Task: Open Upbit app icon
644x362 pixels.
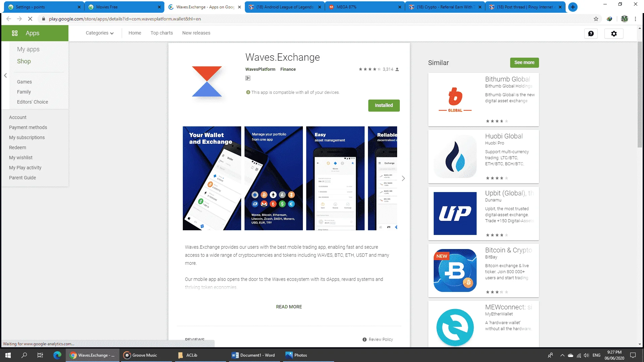Action: [455, 214]
